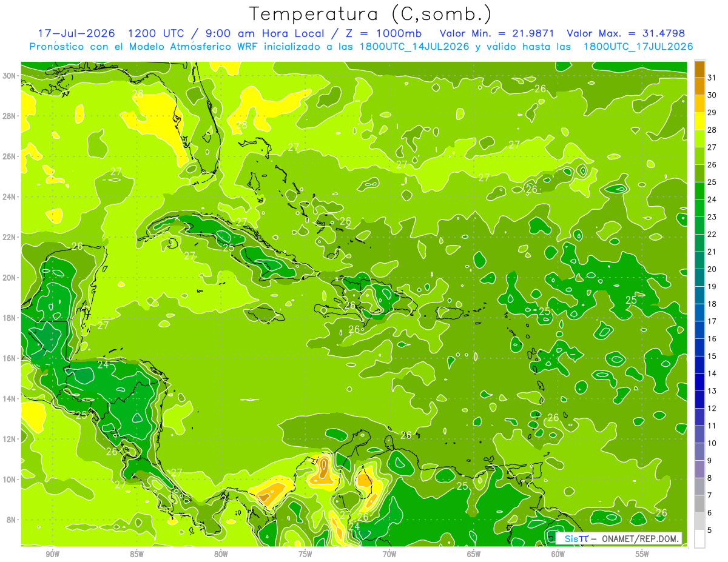
Task: Click the '85W' longitude axis label
Action: tap(136, 554)
